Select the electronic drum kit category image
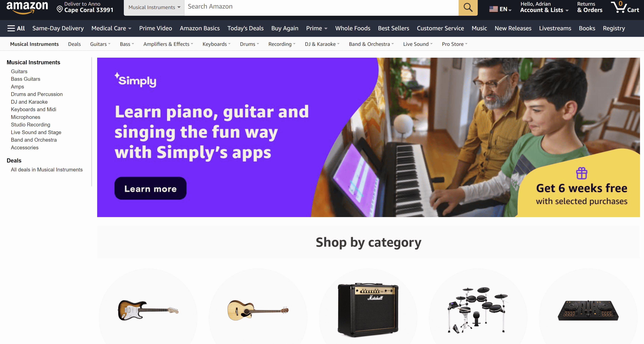Image resolution: width=644 pixels, height=344 pixels. point(478,310)
